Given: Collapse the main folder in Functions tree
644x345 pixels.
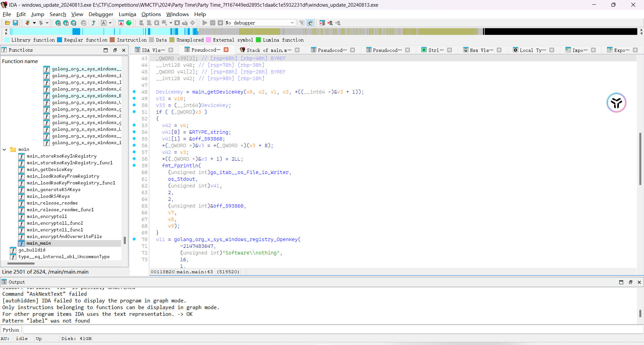Looking at the screenshot, I should 4,150.
